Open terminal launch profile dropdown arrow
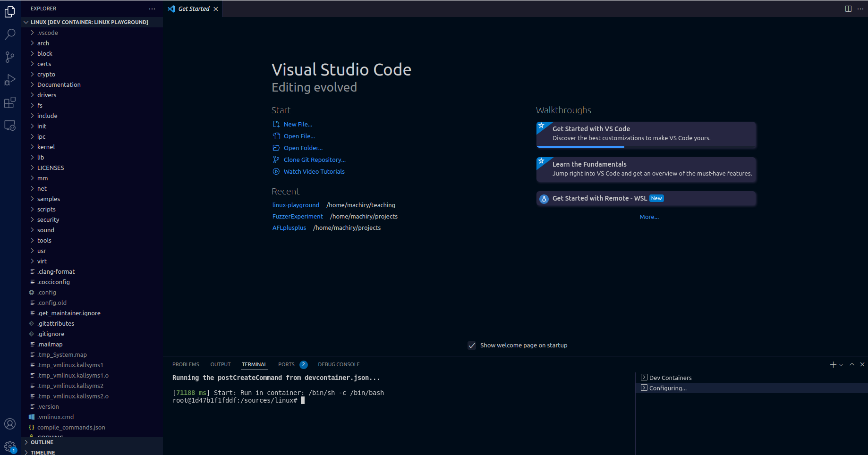 pos(841,365)
